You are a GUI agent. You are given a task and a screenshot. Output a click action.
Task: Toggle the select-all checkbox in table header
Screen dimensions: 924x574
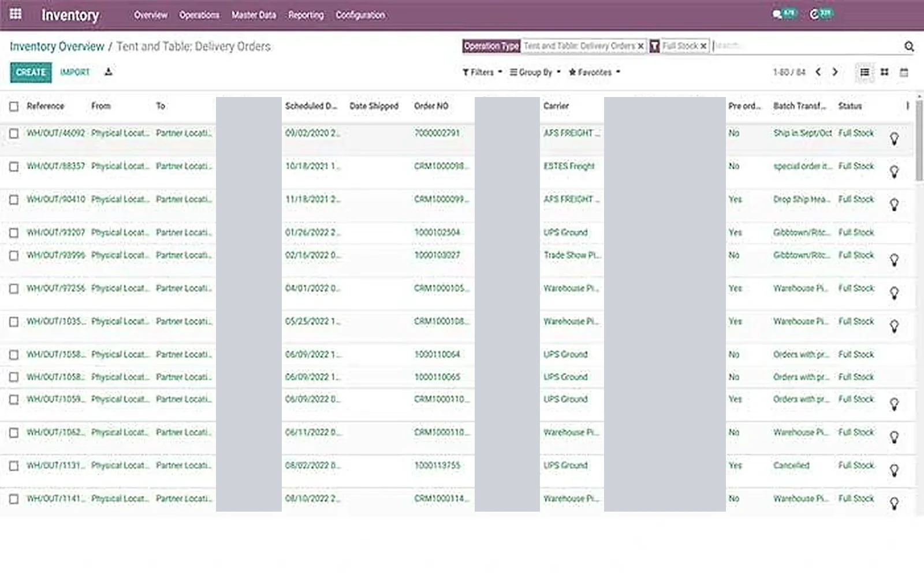(14, 106)
